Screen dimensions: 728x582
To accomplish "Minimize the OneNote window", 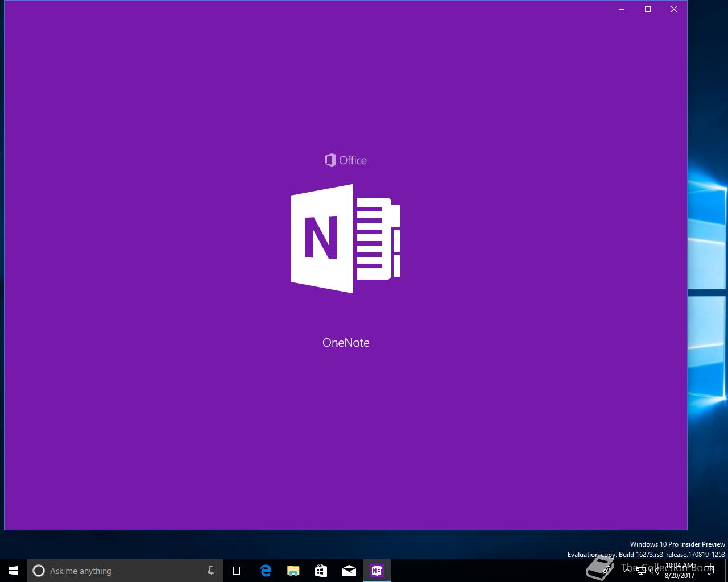I will point(622,9).
